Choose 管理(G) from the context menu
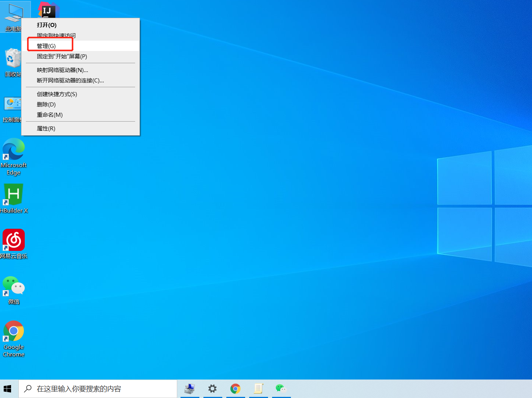Image resolution: width=532 pixels, height=398 pixels. point(80,46)
